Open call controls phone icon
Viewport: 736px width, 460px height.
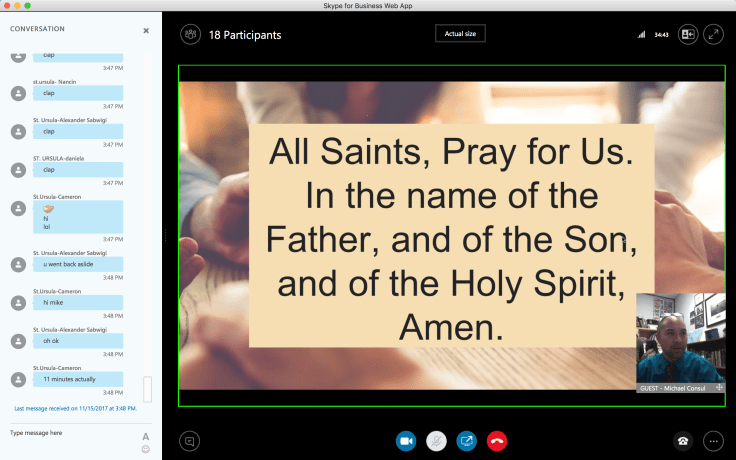(x=683, y=441)
